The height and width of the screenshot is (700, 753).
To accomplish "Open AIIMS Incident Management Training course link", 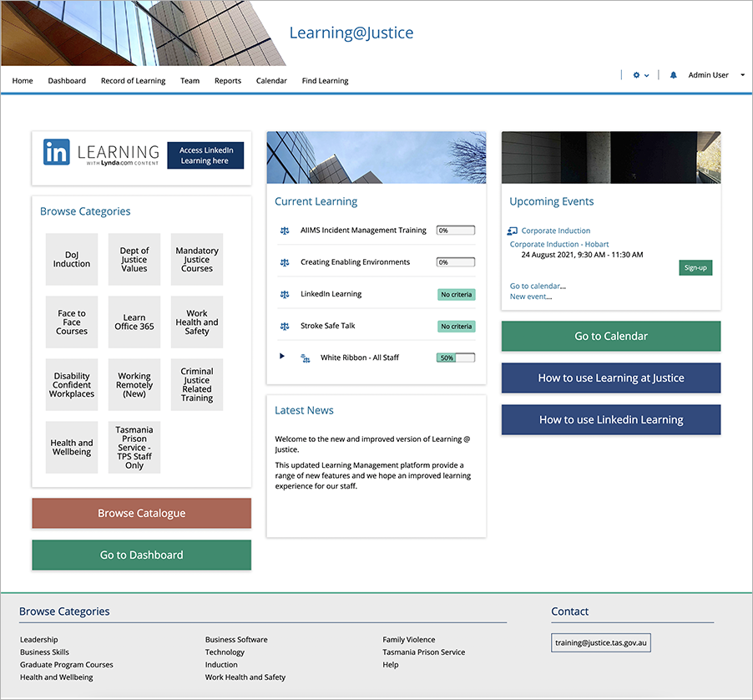I will click(x=363, y=230).
